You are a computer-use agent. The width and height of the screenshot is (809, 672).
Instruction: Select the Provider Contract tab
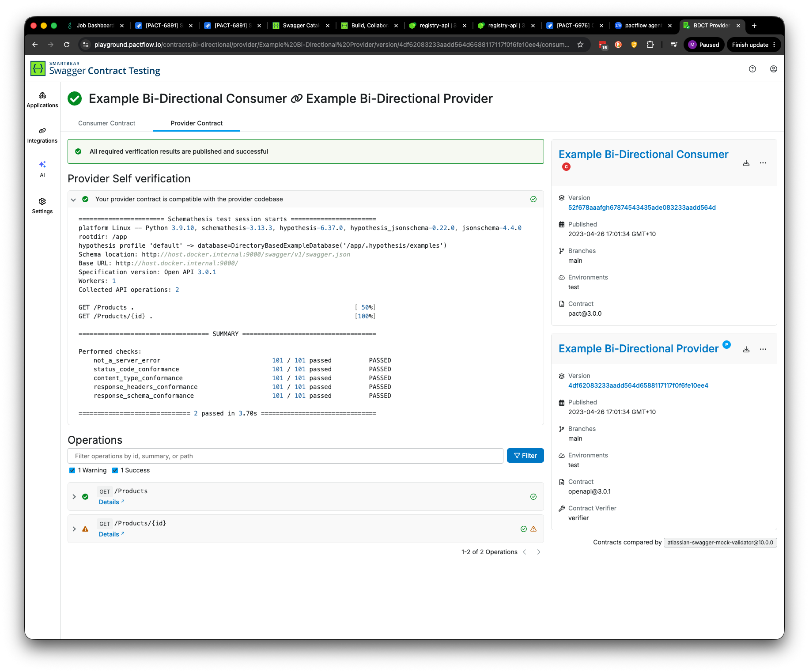pos(197,123)
